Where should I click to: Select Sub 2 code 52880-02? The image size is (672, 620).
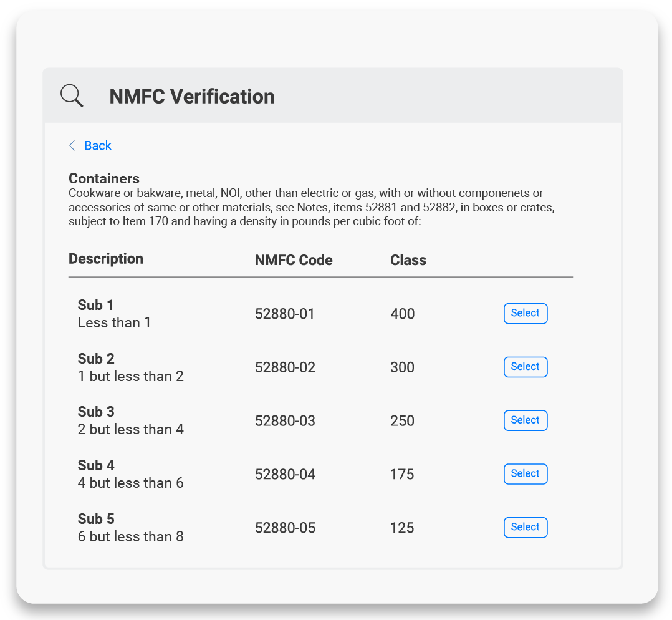526,367
